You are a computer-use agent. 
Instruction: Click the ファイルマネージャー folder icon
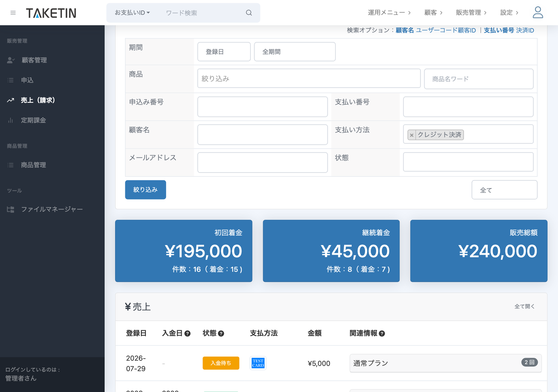[x=10, y=209]
